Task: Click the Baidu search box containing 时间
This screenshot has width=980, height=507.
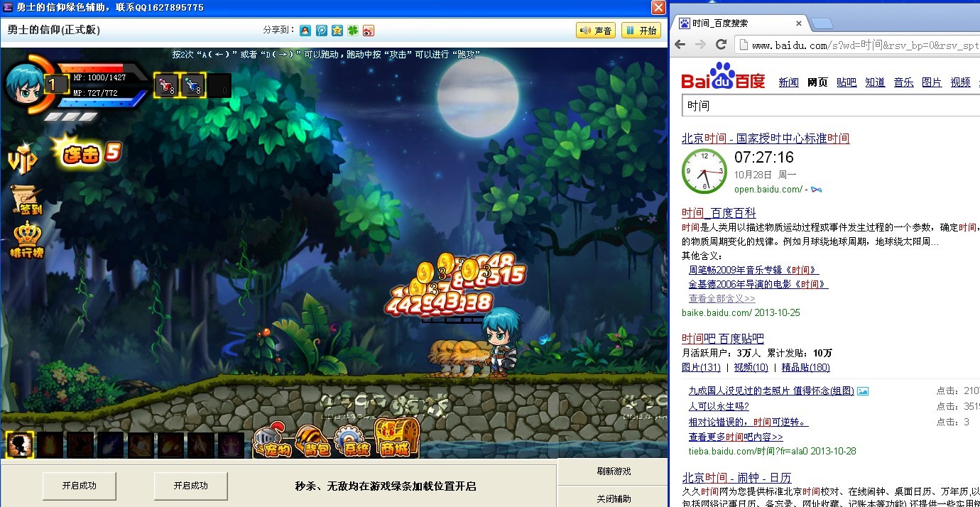Action: click(831, 106)
